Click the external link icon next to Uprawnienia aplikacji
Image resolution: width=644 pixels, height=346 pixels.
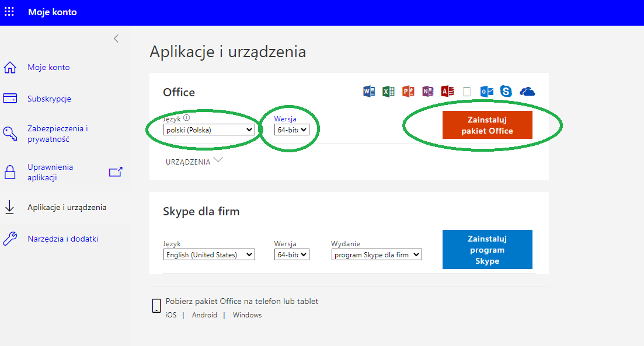click(x=116, y=172)
